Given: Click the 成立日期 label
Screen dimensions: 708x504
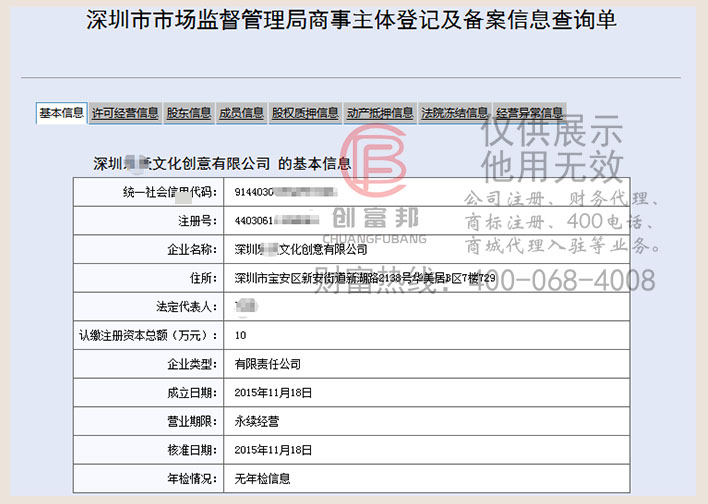Looking at the screenshot, I should 192,393.
